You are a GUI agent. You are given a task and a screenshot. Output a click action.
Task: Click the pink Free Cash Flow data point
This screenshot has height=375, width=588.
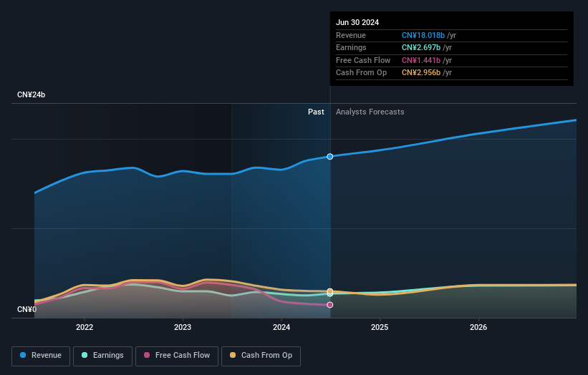pyautogui.click(x=330, y=305)
